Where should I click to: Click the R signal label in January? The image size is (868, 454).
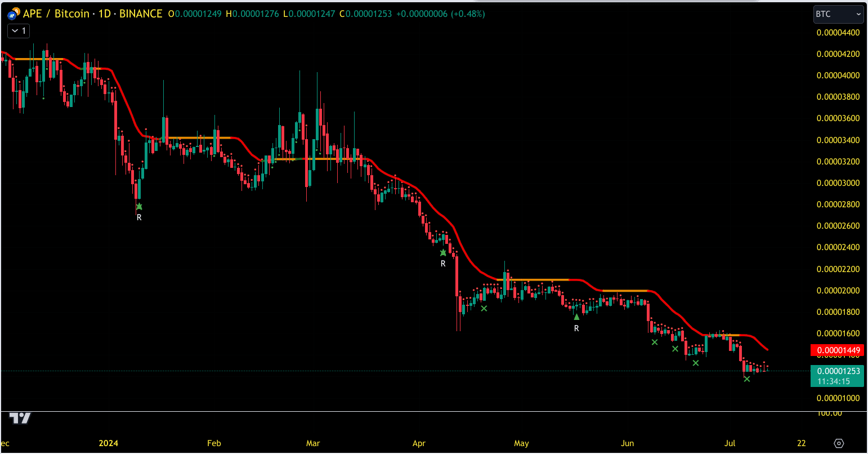tap(139, 217)
